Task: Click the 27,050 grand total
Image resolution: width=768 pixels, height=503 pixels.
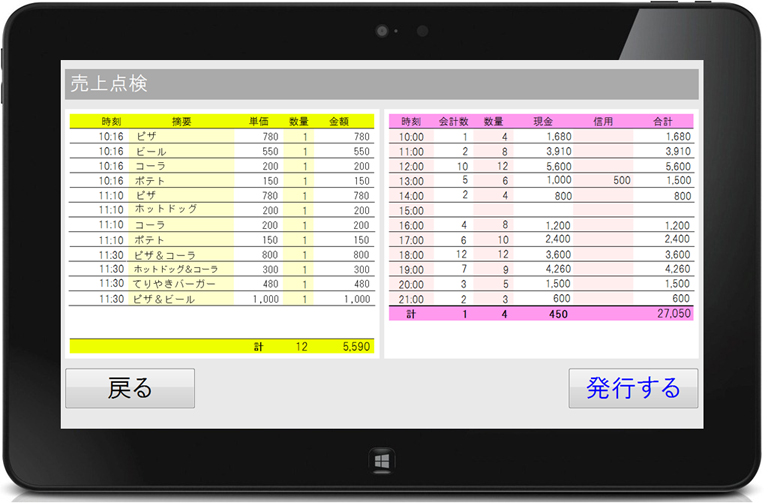Action: (673, 313)
